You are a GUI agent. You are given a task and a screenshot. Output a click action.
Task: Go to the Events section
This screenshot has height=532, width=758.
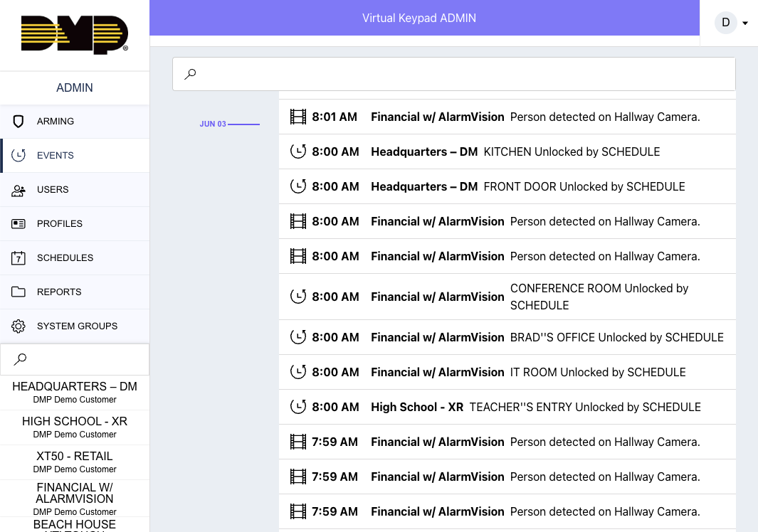click(x=75, y=155)
